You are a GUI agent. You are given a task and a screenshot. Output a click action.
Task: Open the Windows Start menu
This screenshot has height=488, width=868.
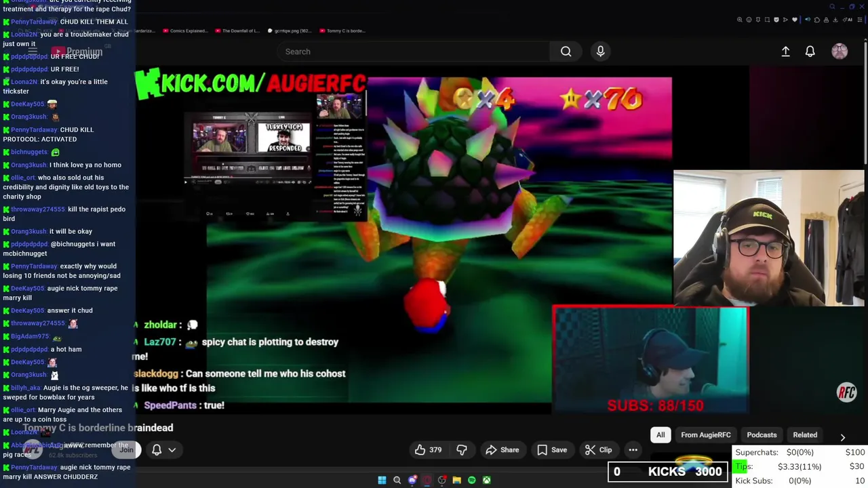coord(382,481)
